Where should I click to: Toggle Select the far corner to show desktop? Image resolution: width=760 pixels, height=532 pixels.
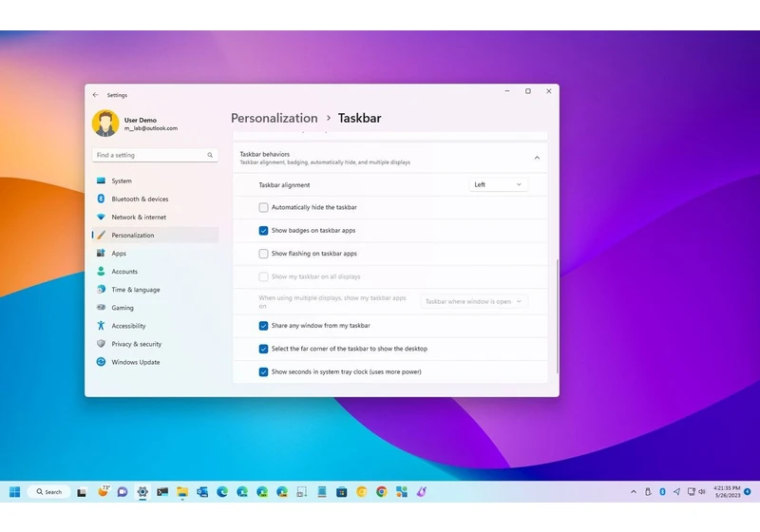[x=263, y=349]
